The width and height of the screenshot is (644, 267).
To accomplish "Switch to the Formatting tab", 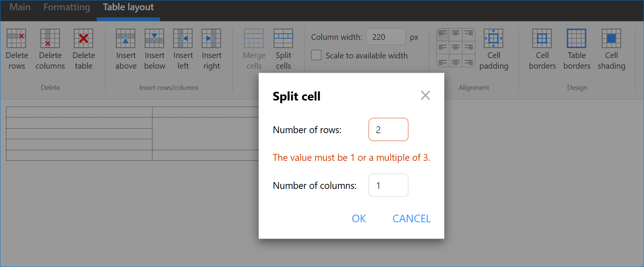I will (66, 7).
